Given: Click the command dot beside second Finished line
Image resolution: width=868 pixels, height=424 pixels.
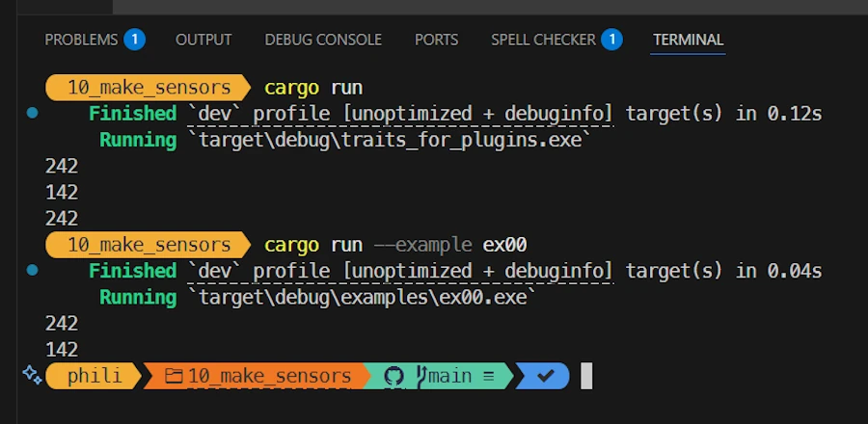Looking at the screenshot, I should click(32, 271).
